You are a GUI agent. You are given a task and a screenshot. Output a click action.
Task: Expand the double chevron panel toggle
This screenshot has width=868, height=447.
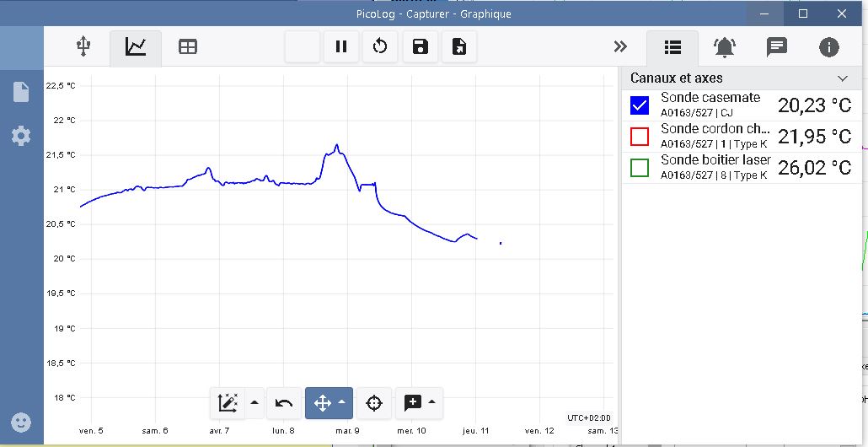point(621,47)
